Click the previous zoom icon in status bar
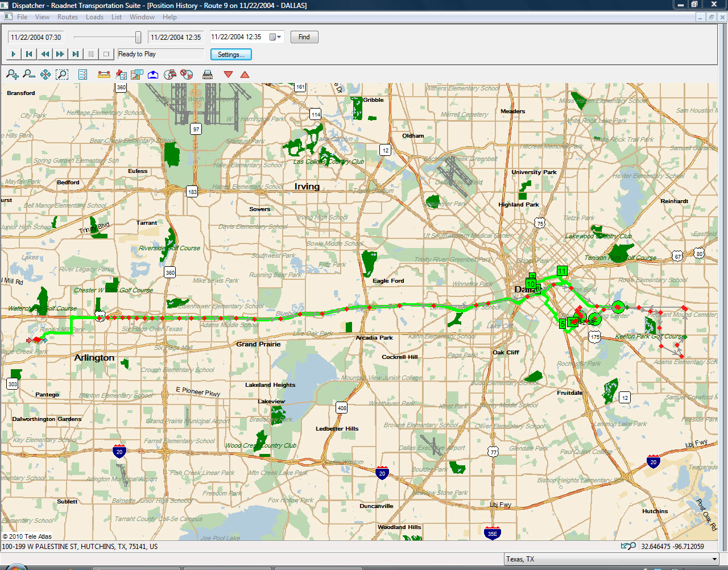Viewport: 728px width, 570px height. [628, 546]
